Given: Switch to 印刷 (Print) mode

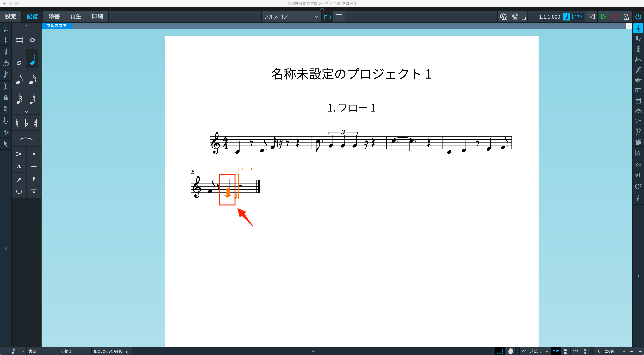Looking at the screenshot, I should click(x=98, y=17).
